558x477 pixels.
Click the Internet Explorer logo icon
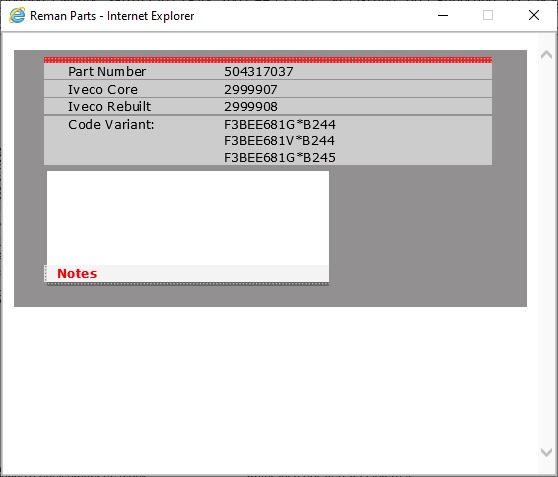click(x=17, y=15)
